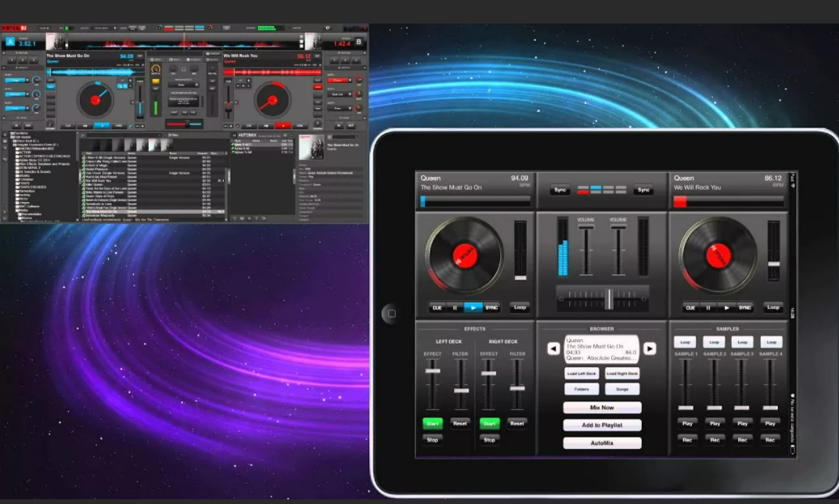This screenshot has width=839, height=504.
Task: Start the left deck effect
Action: (x=432, y=423)
